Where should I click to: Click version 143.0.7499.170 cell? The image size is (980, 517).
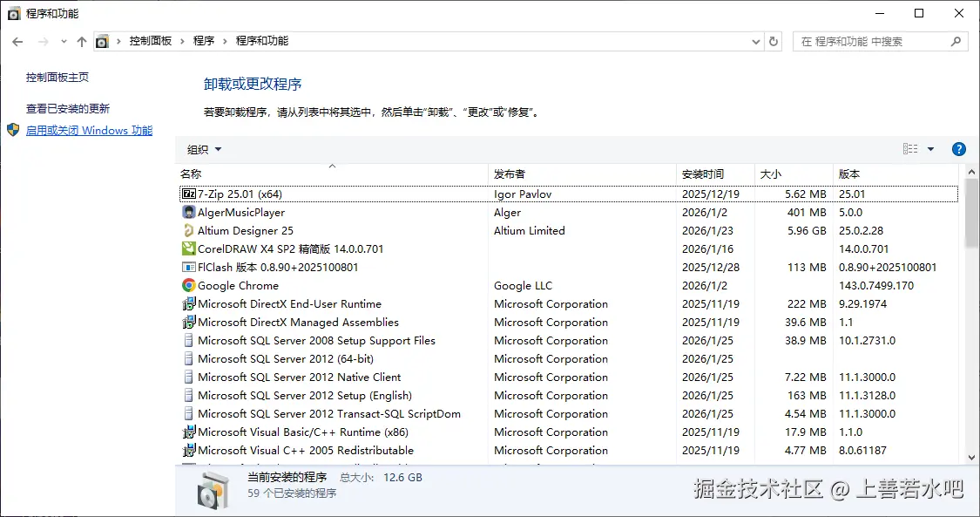click(876, 286)
